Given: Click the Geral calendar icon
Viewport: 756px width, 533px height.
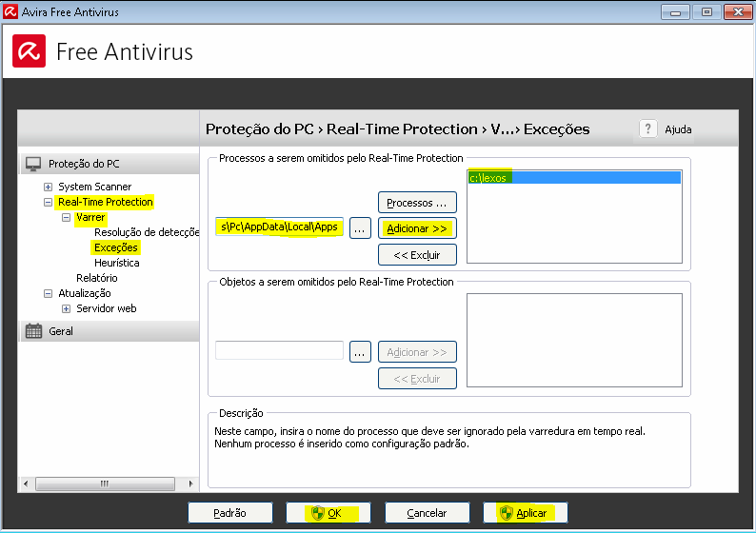Looking at the screenshot, I should (33, 331).
